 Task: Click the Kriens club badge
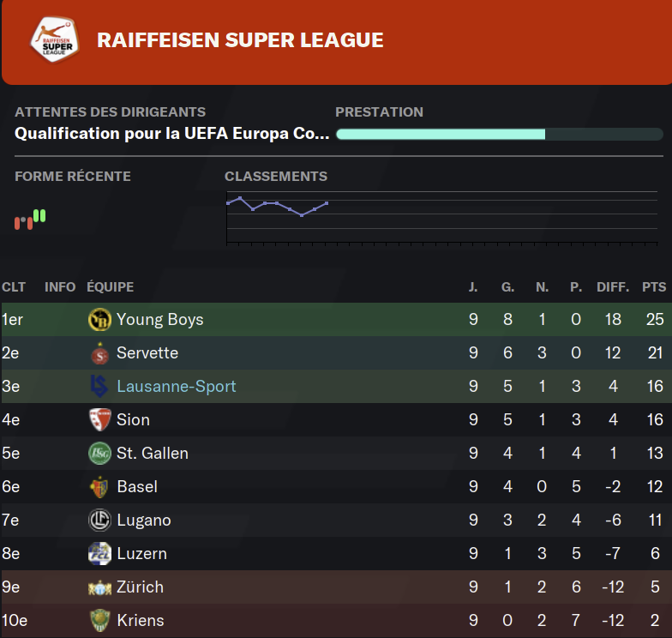coord(99,621)
